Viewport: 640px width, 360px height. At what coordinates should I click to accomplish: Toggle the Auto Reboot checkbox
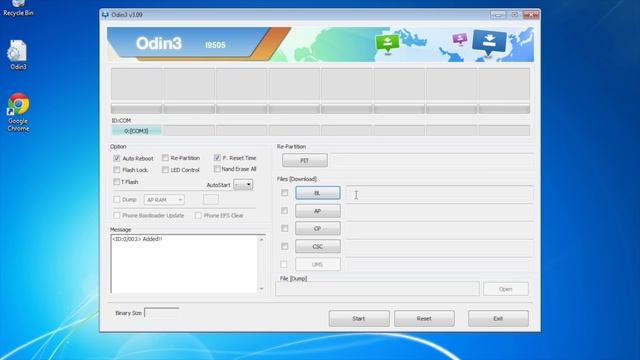[x=117, y=158]
